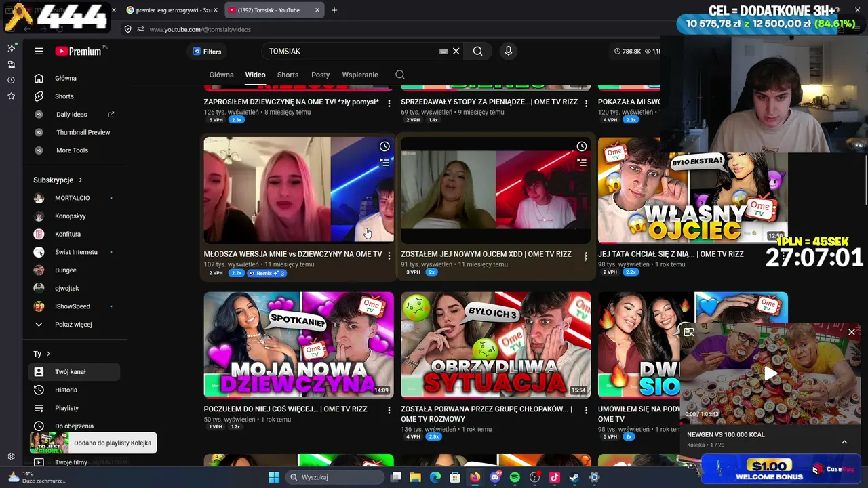Click the search magnifier button
The height and width of the screenshot is (488, 868).
pos(478,51)
